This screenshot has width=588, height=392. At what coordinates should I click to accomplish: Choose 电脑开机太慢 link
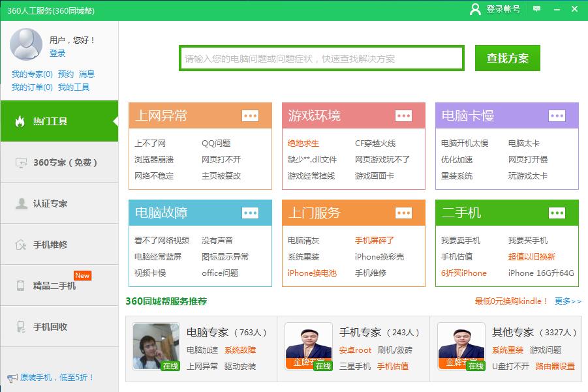(x=465, y=143)
